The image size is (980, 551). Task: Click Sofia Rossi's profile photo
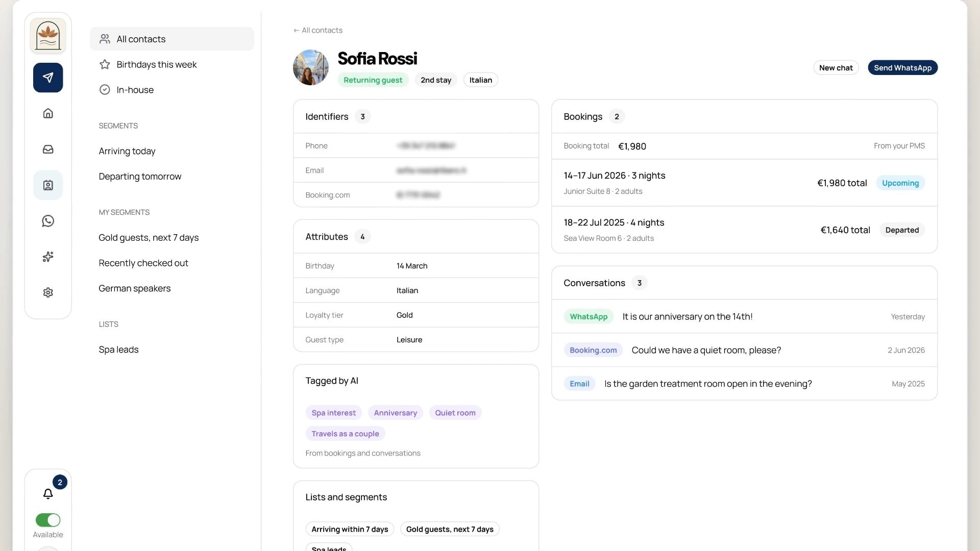311,67
